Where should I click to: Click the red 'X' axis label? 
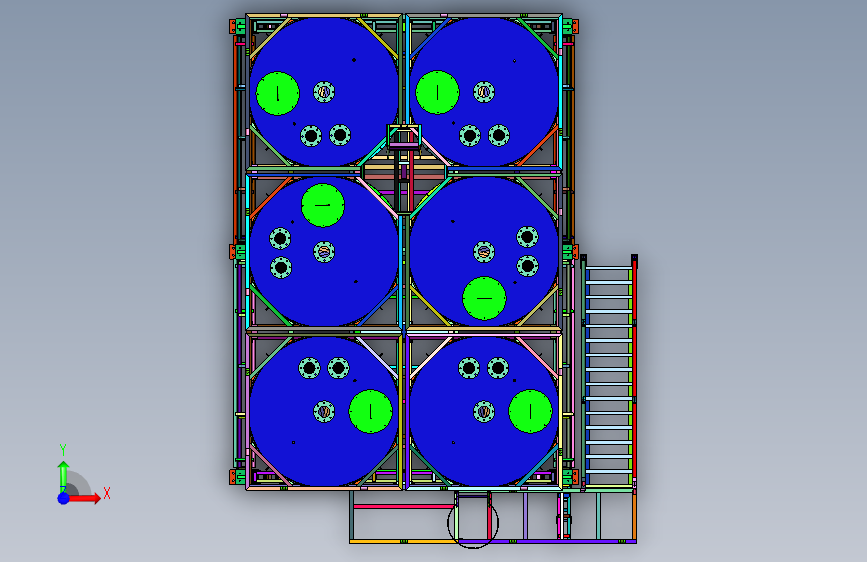click(107, 493)
